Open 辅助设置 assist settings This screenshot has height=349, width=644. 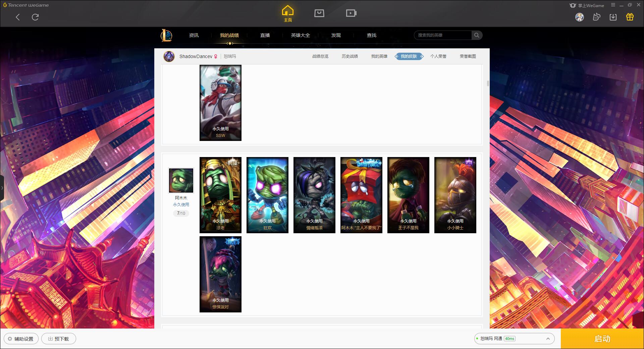click(21, 339)
